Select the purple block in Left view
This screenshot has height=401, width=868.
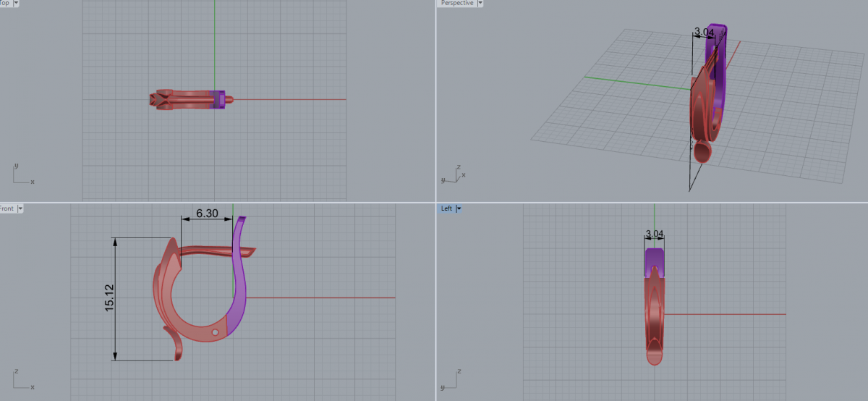(x=655, y=262)
